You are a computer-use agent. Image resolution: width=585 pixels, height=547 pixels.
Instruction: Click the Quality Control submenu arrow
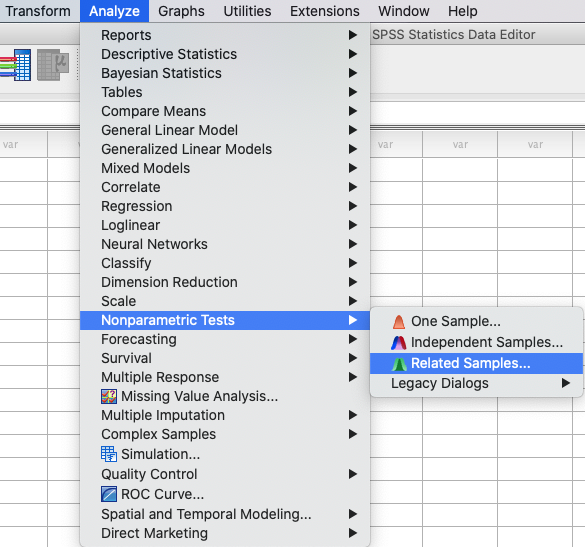click(x=353, y=474)
